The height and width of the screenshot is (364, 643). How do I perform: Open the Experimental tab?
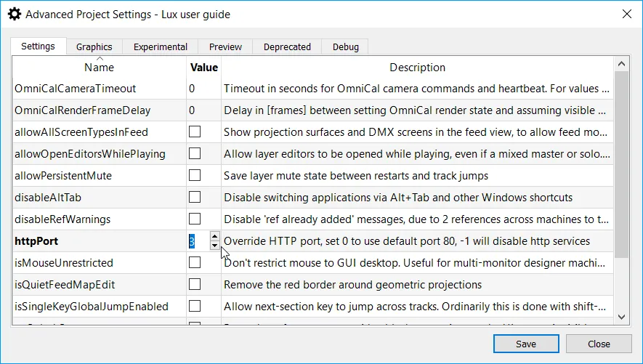(x=161, y=46)
